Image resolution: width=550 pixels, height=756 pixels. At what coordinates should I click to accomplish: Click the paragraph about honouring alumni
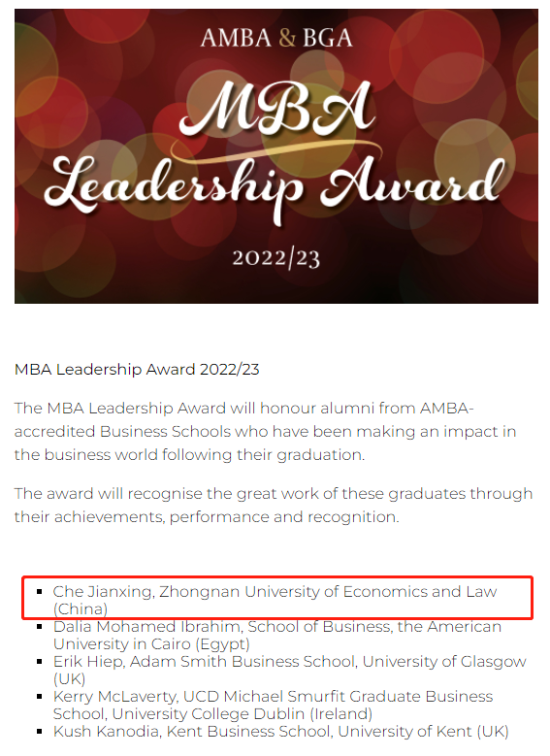[x=265, y=432]
